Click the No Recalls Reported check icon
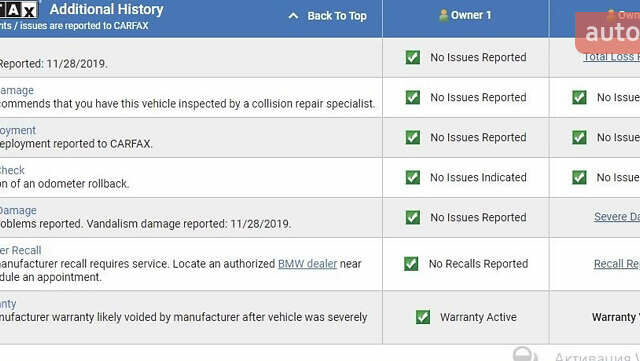Image resolution: width=640 pixels, height=361 pixels. coord(411,264)
